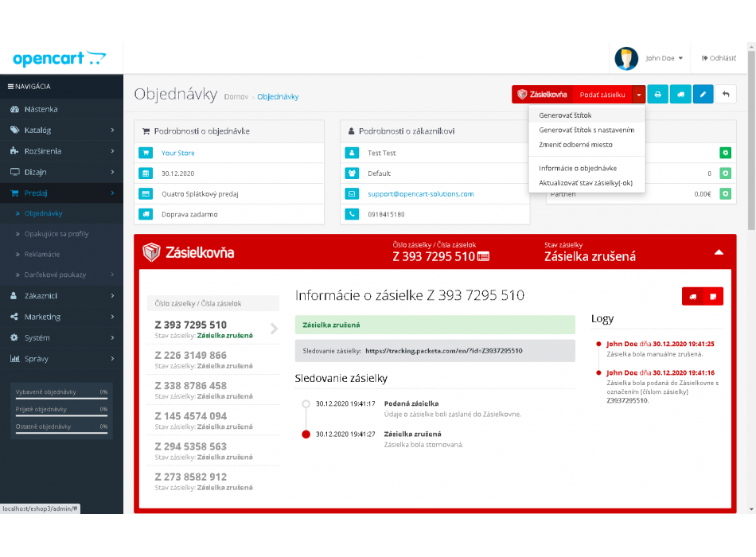Viewport: 756px width, 557px height.
Task: Expand the Dizajn menu chevron
Action: coord(112,172)
